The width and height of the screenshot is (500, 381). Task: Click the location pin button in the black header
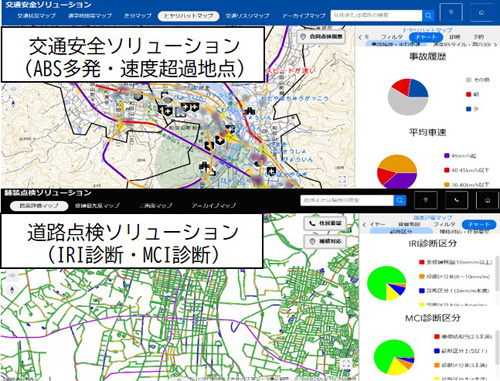425,200
